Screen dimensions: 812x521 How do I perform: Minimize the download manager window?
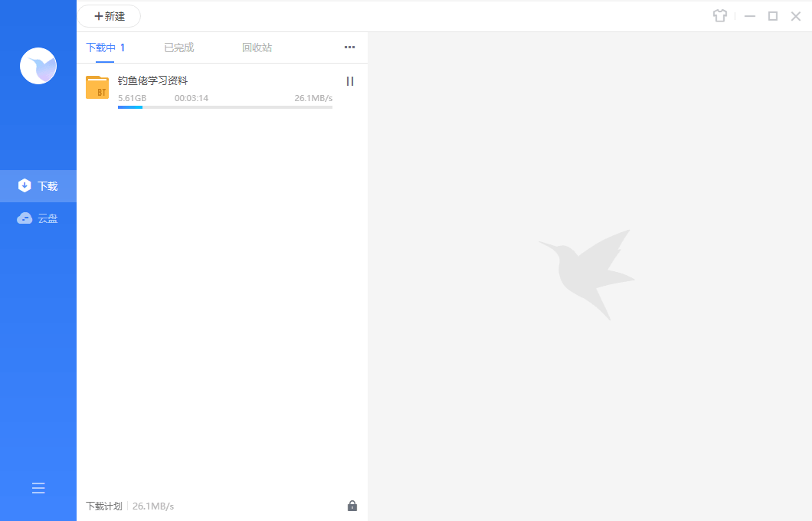(750, 16)
